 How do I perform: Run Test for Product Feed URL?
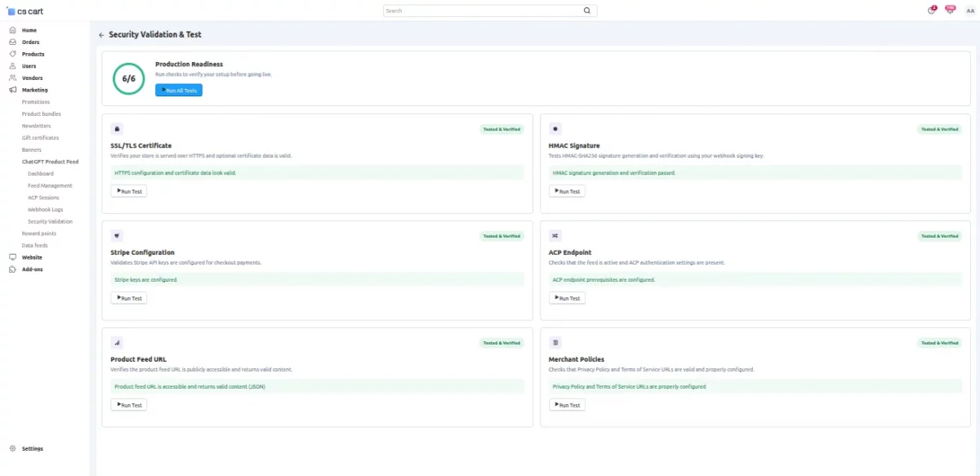[x=129, y=405]
